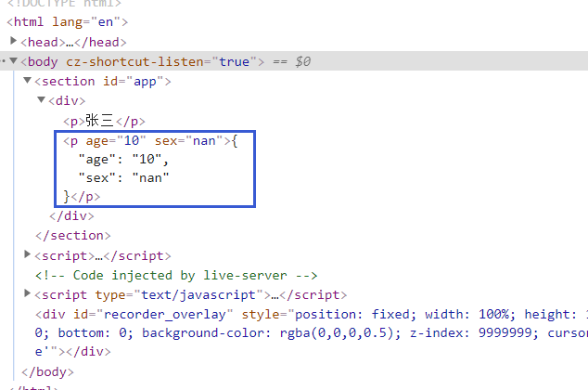588x390 pixels.
Task: Click the lang attribute value "en"
Action: (106, 22)
